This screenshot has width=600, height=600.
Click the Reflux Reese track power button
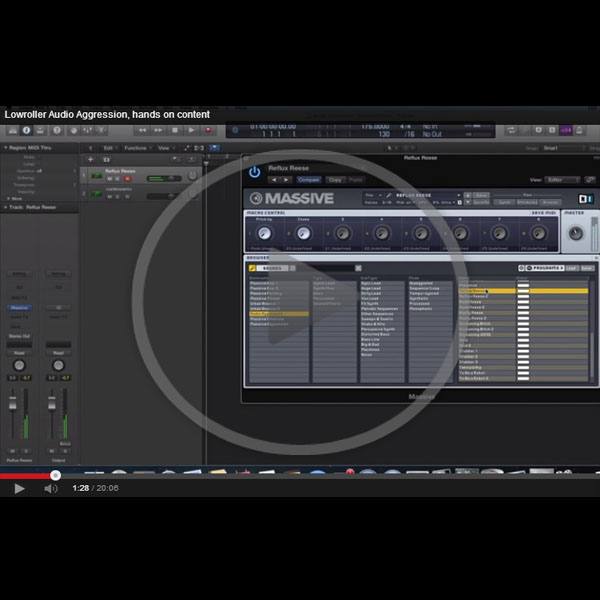(x=192, y=176)
